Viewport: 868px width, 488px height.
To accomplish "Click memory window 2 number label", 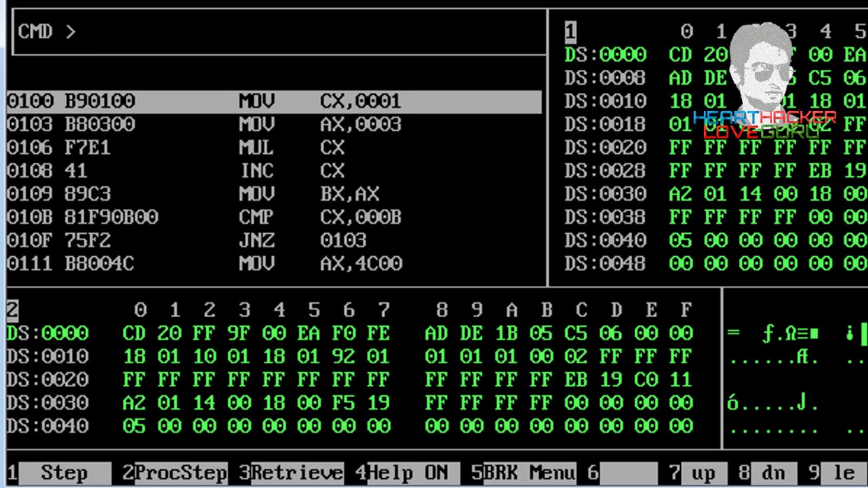I will tap(12, 310).
